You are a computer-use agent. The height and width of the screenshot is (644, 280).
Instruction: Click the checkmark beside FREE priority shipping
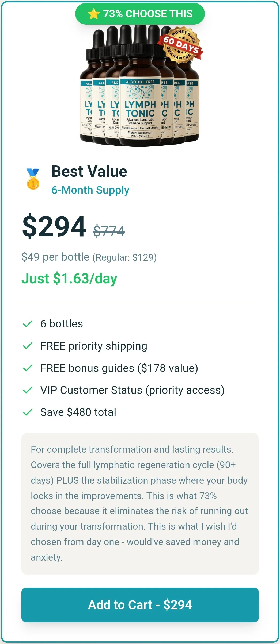click(28, 345)
